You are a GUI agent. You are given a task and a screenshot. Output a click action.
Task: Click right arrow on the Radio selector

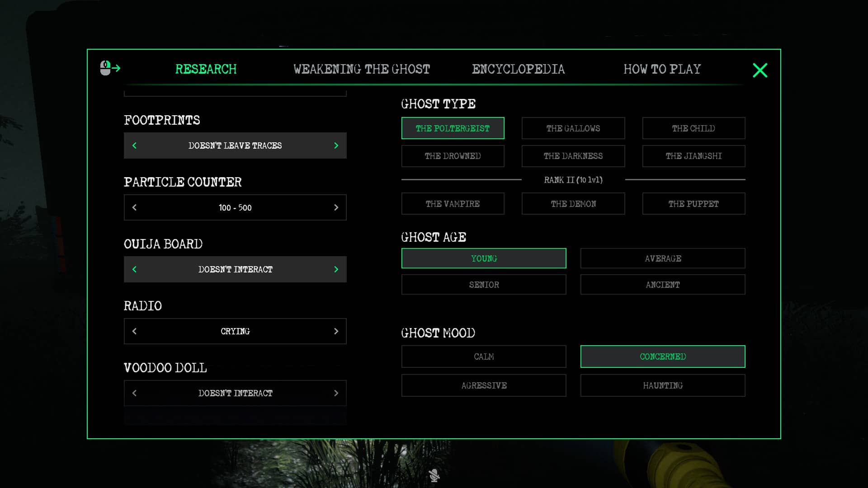336,331
